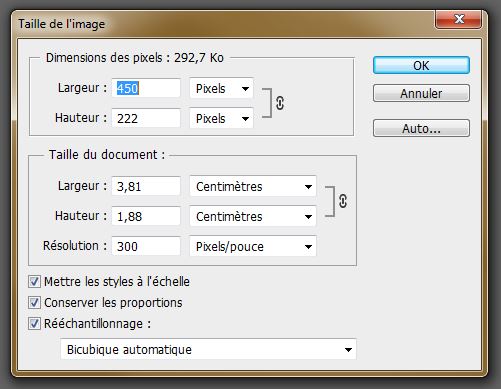Open the document Hauteur Centimètres dropdown
Viewport: 501px width, 389px height.
253,216
